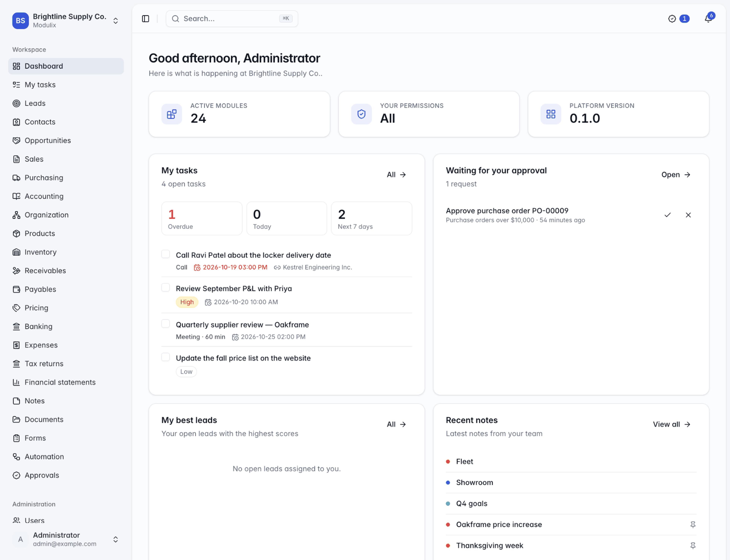Expand the Administrator account menu chevron
Viewport: 730px width, 560px height.
pyautogui.click(x=115, y=539)
